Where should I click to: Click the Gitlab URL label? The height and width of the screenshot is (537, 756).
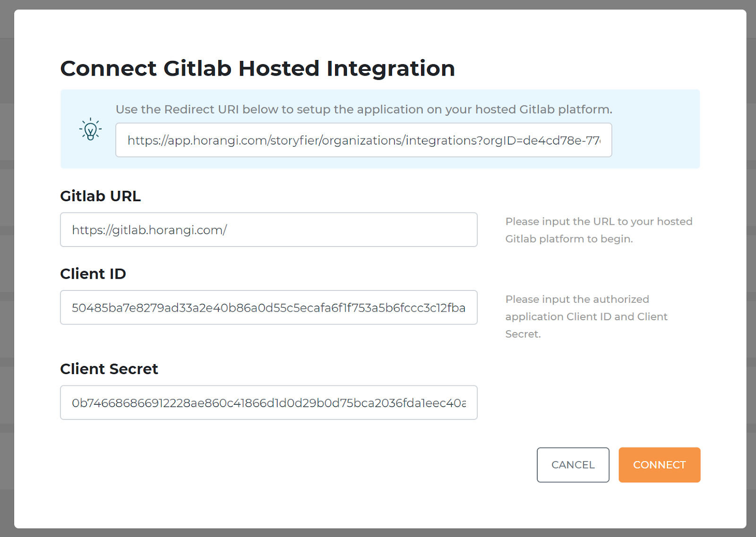point(101,196)
